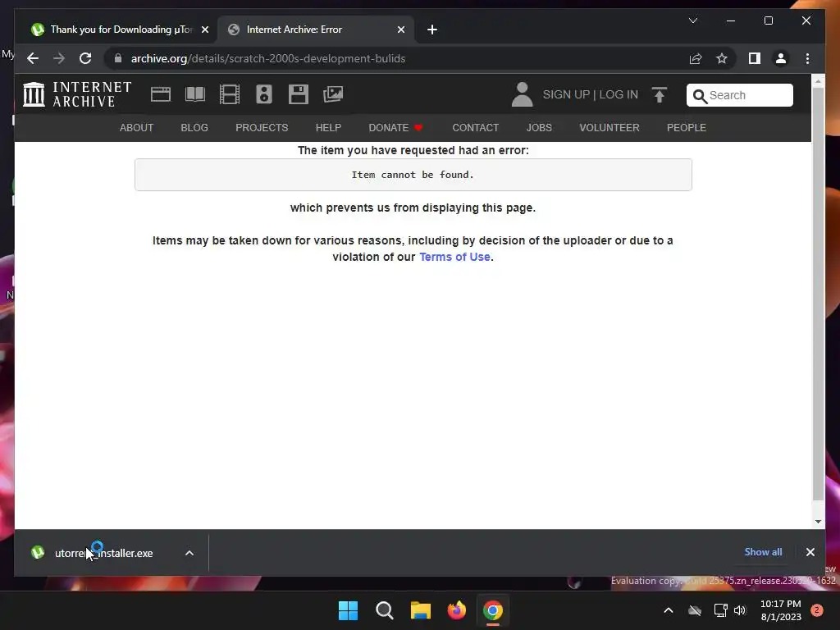Open DONATE menu item
This screenshot has width=840, height=630.
tap(396, 127)
